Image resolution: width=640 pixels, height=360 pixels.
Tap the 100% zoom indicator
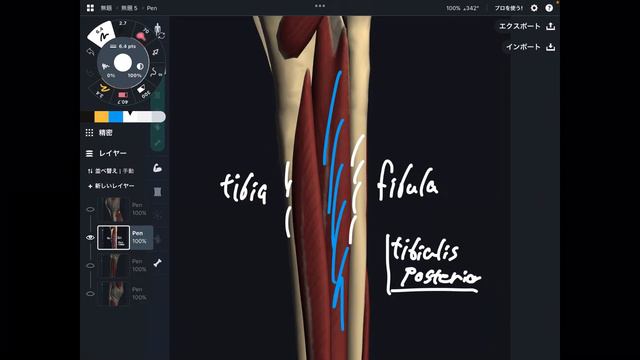click(453, 8)
